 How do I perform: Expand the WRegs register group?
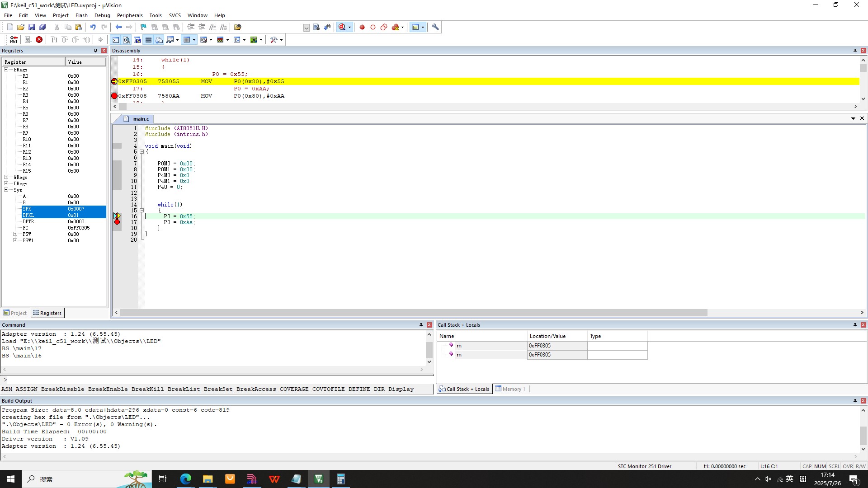[6, 177]
